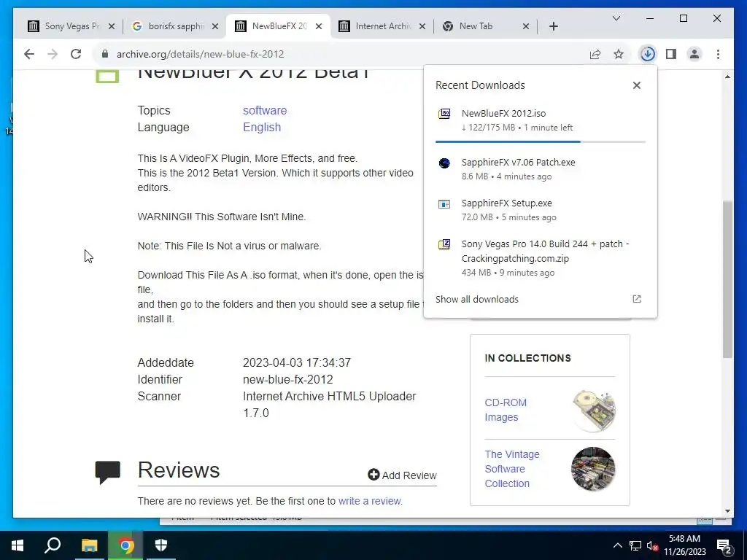This screenshot has height=560, width=747.
Task: Click the Chrome taskbar icon
Action: (125, 545)
